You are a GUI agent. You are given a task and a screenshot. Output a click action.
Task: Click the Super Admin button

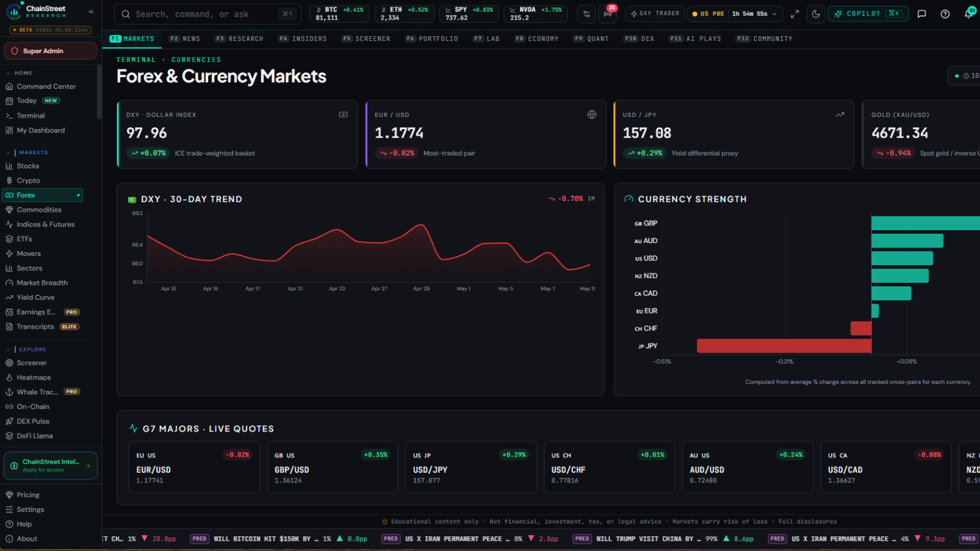point(51,51)
